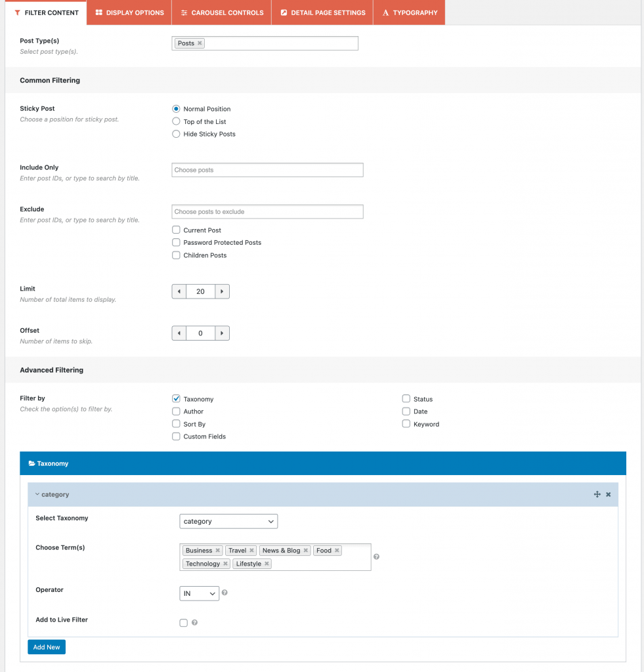Check Add to Live Filter
This screenshot has width=644, height=672.
tap(184, 623)
